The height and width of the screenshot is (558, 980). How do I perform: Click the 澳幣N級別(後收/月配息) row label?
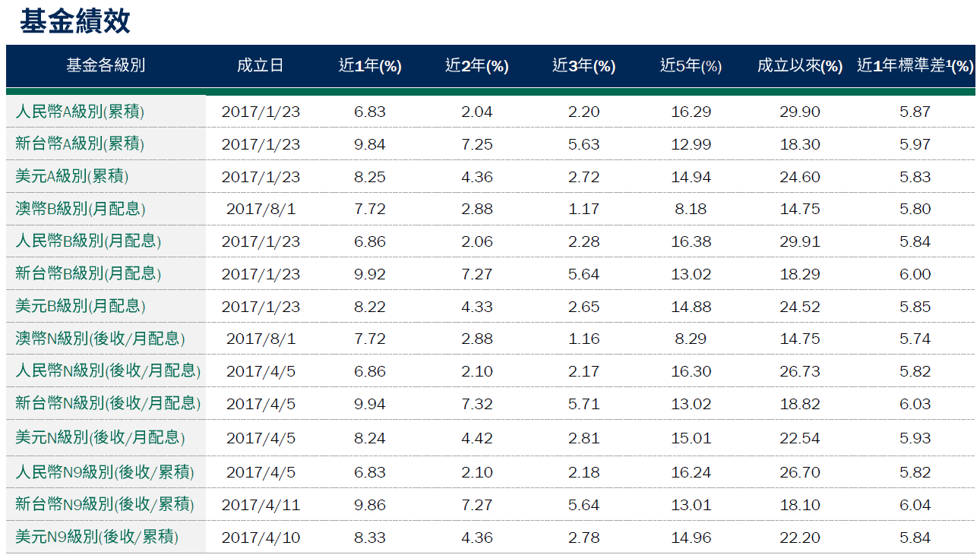click(x=100, y=339)
